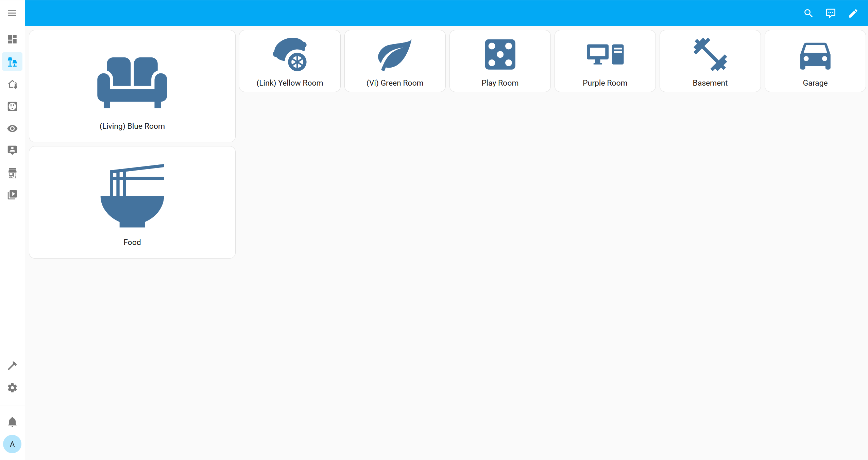Open the HACS store sidebar icon

12,173
